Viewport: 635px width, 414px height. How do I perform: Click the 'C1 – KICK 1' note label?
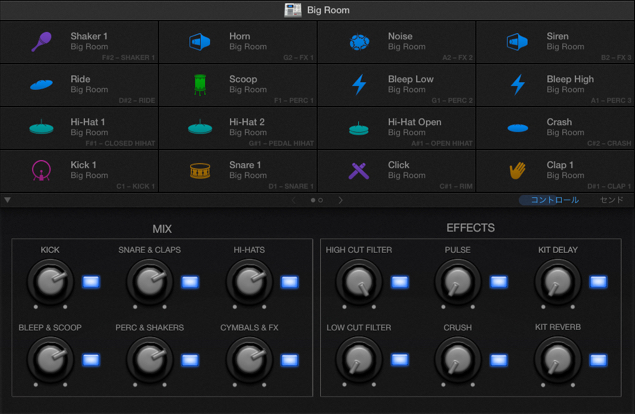point(136,186)
